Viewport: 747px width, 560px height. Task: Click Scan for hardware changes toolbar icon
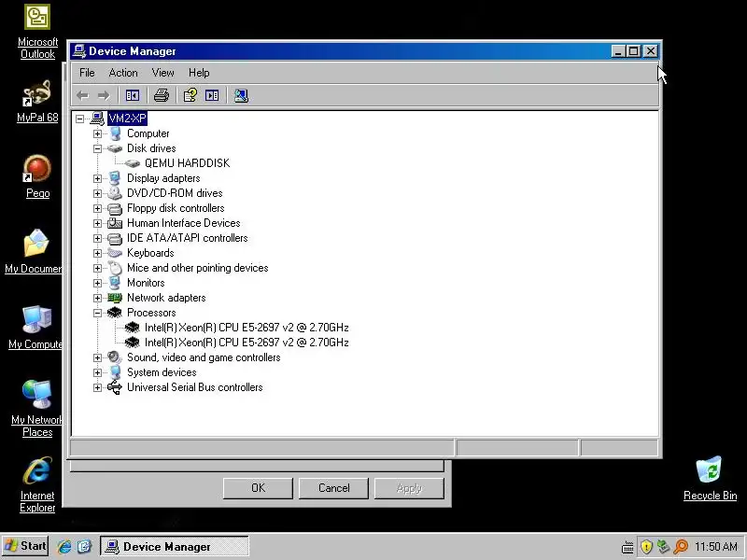tap(241, 96)
